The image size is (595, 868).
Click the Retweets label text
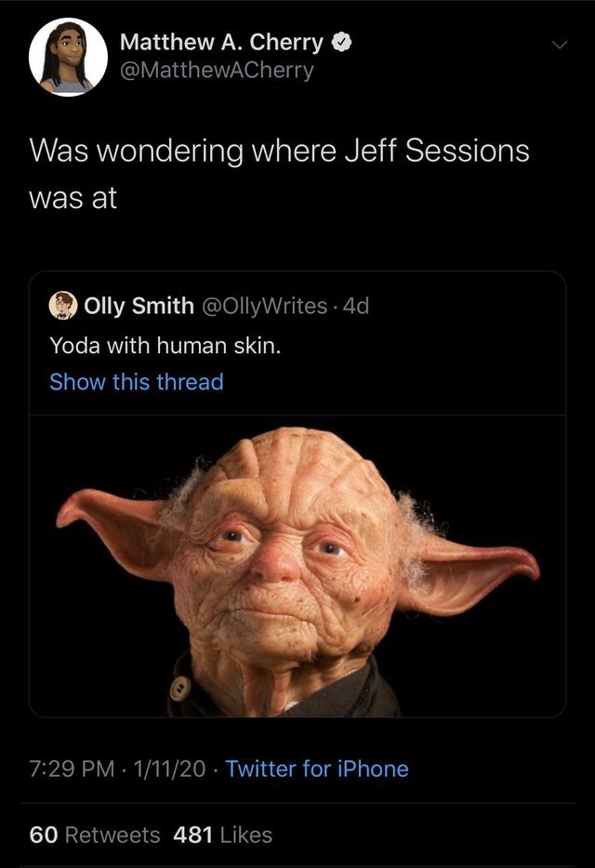point(112,835)
